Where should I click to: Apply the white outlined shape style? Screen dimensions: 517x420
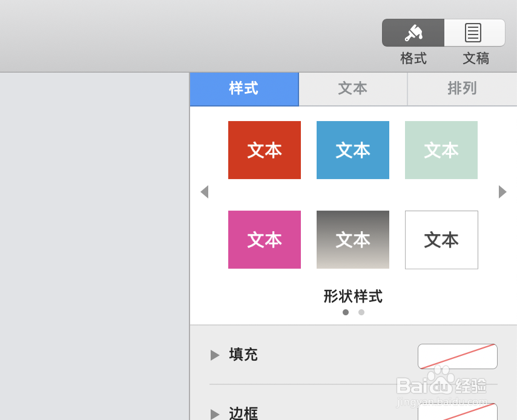point(441,240)
